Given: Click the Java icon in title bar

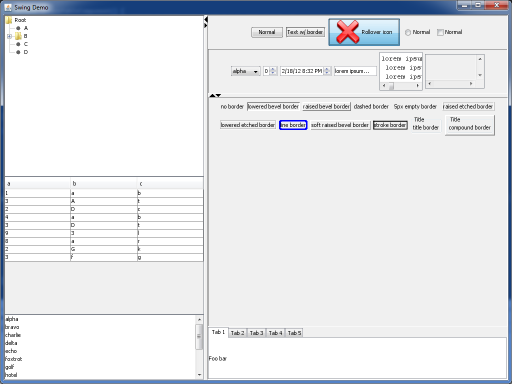Looking at the screenshot, I should click(8, 7).
